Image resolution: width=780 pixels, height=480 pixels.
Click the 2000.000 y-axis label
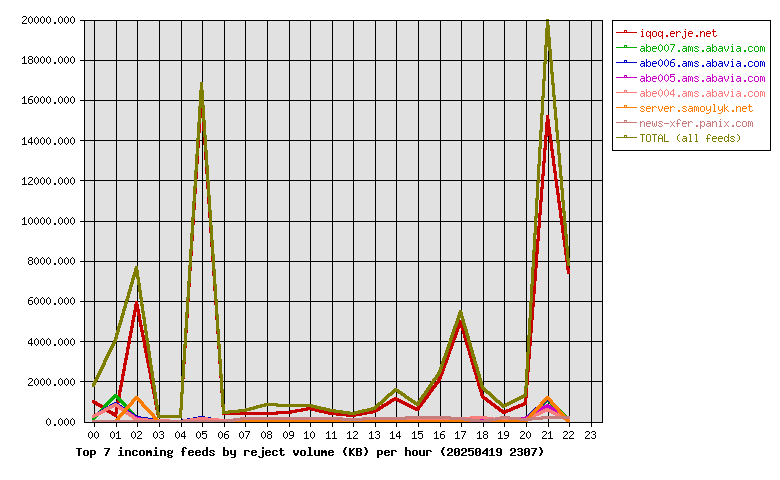(51, 382)
